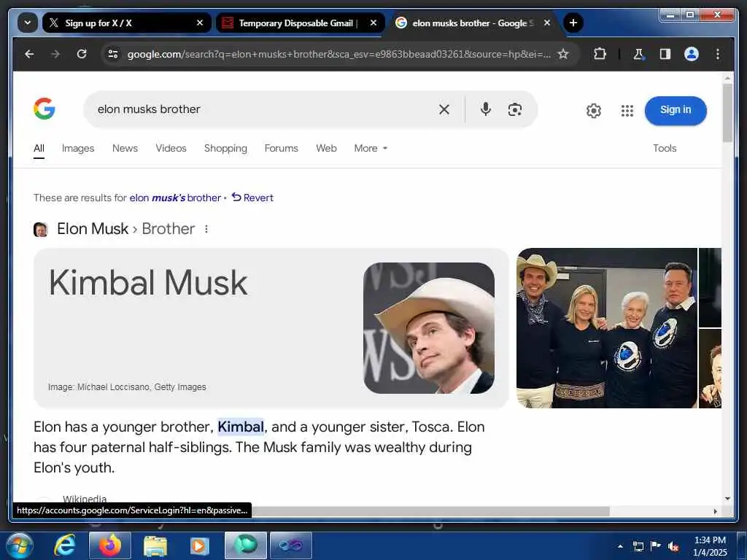Image resolution: width=747 pixels, height=560 pixels.
Task: Go back to the previous page
Action: click(29, 54)
